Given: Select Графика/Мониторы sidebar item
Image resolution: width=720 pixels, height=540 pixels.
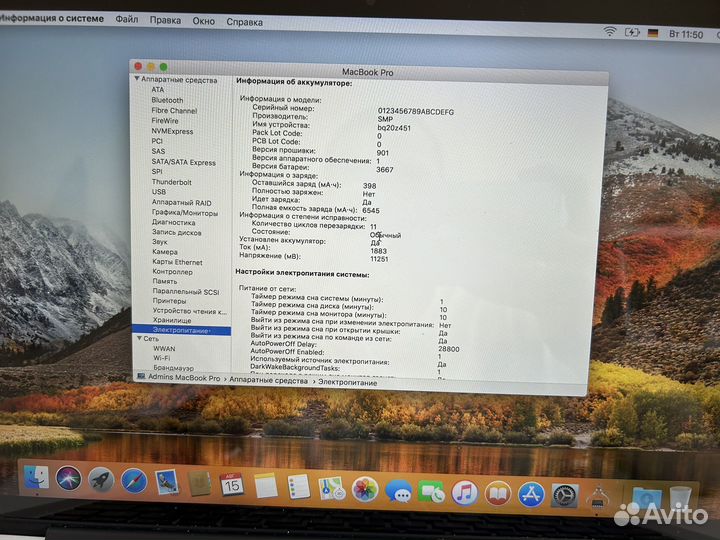Looking at the screenshot, I should click(x=185, y=213).
